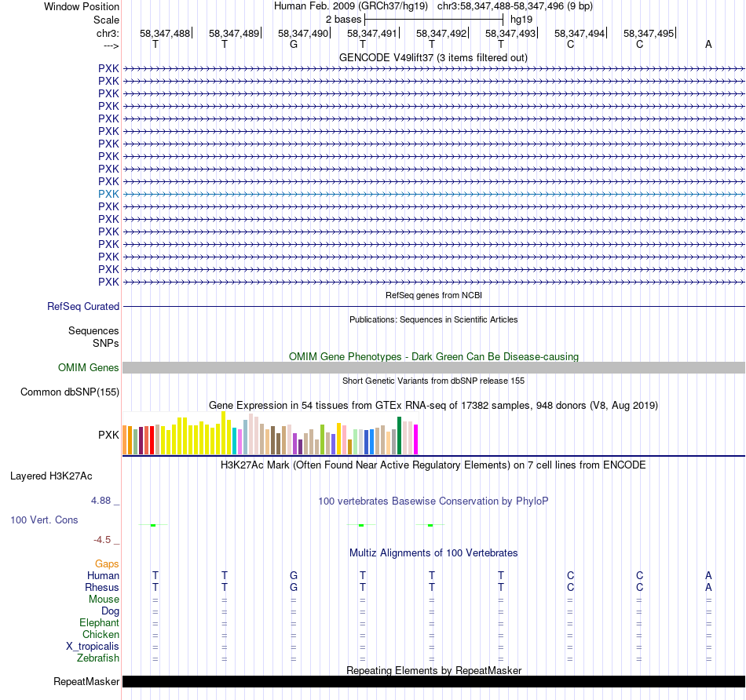746x700 pixels.
Task: Click the '4.88' PhyloP upper scale value
Action: (x=101, y=500)
